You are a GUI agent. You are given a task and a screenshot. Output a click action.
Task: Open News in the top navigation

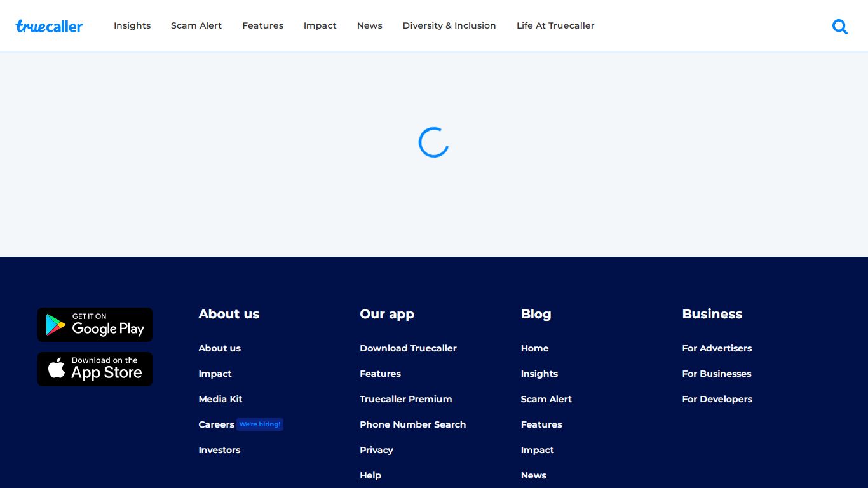tap(370, 25)
